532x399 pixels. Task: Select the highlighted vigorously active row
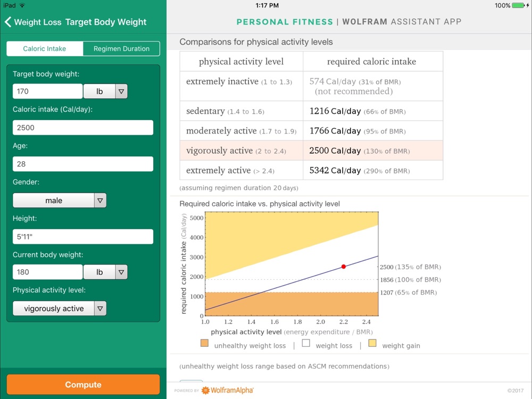click(x=311, y=151)
